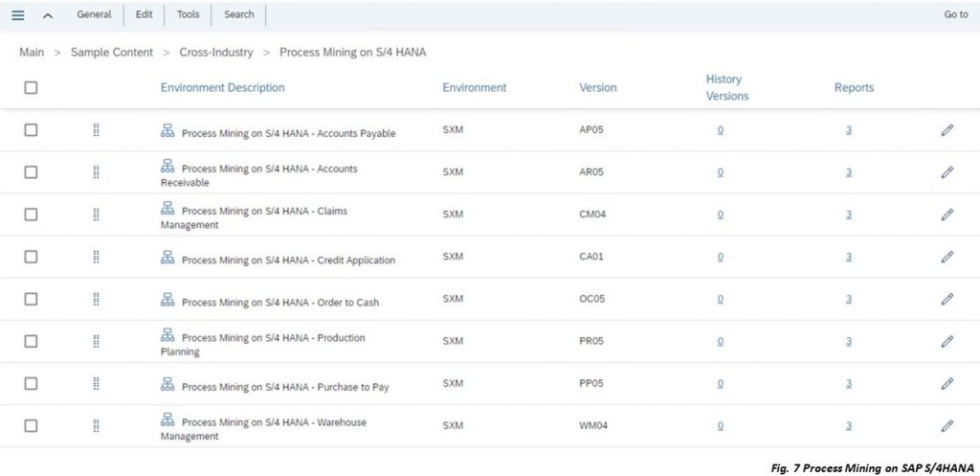980x476 pixels.
Task: Click the hierarchy icon for Warehouse Management
Action: [x=167, y=419]
